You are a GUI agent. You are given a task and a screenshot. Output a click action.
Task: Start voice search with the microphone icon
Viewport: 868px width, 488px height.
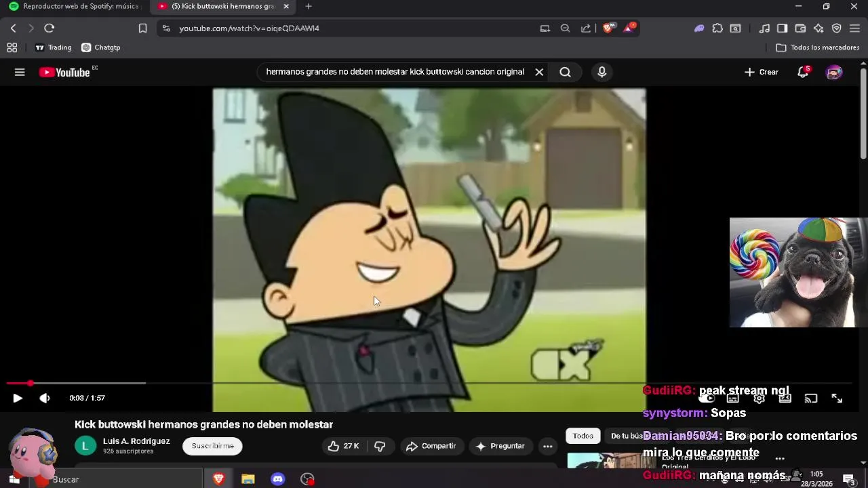click(x=601, y=72)
